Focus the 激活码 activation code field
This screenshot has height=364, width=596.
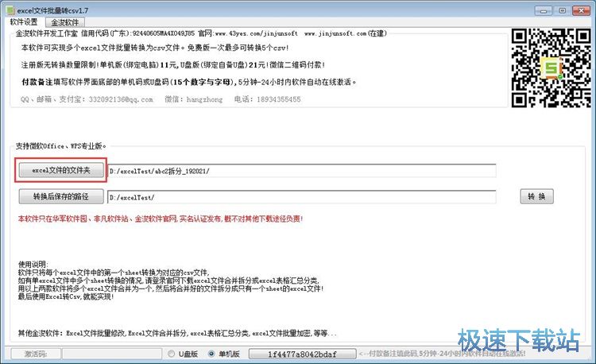pyautogui.click(x=112, y=354)
